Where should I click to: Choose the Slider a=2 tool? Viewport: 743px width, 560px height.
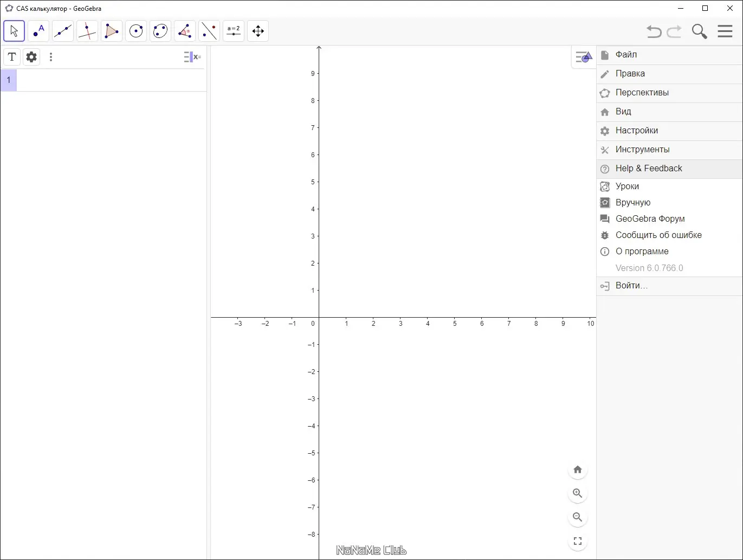click(234, 31)
